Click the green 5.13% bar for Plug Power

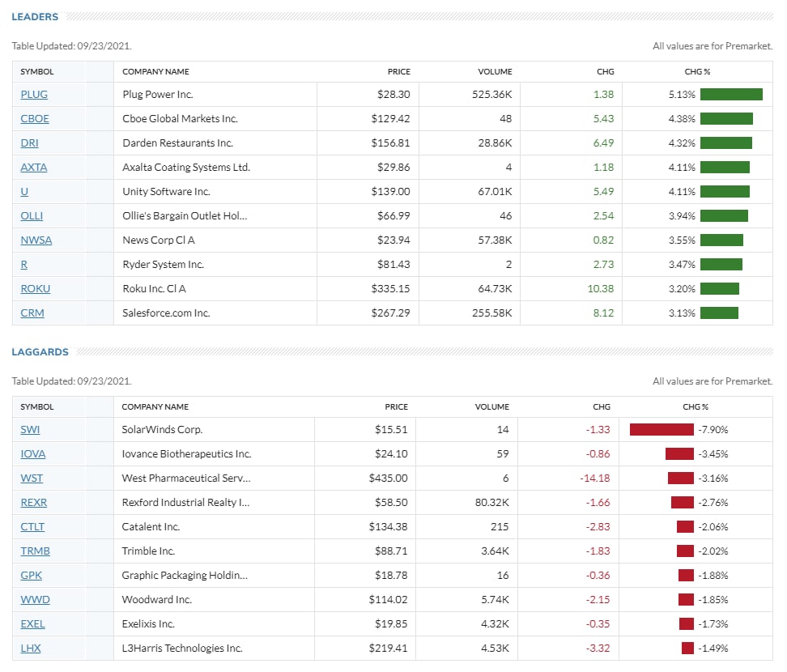731,95
